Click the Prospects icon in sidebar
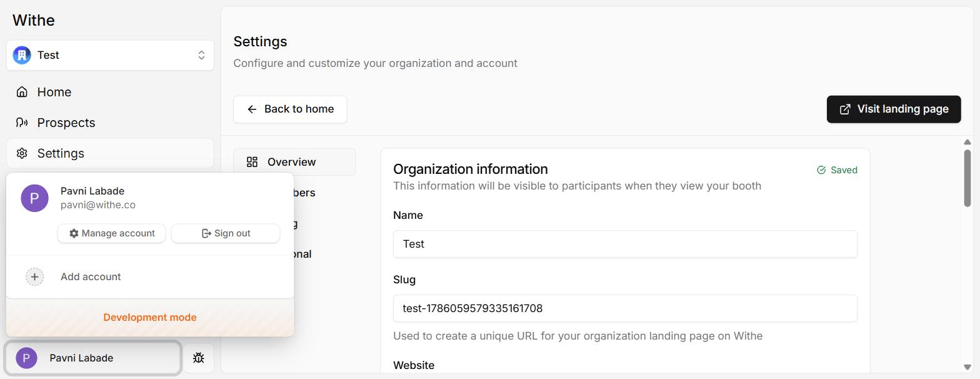The width and height of the screenshot is (980, 379). click(22, 123)
